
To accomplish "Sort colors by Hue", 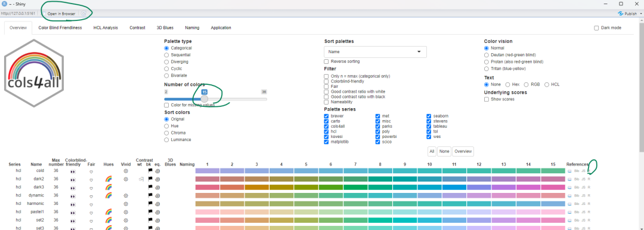I will click(x=166, y=126).
